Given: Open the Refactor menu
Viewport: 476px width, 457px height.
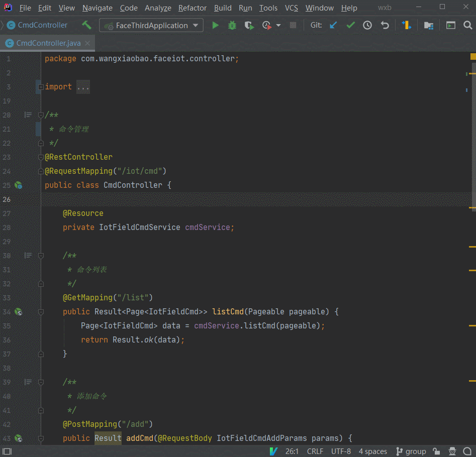Looking at the screenshot, I should point(193,8).
